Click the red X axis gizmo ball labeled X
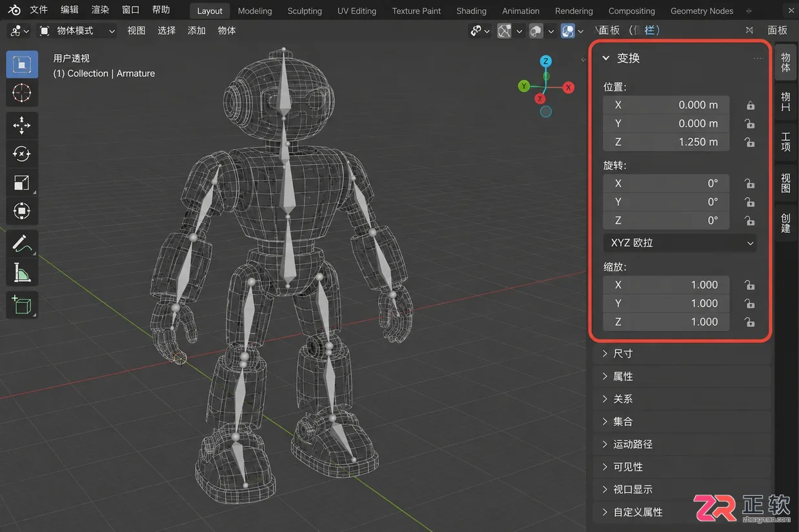The height and width of the screenshot is (532, 799). pos(568,87)
